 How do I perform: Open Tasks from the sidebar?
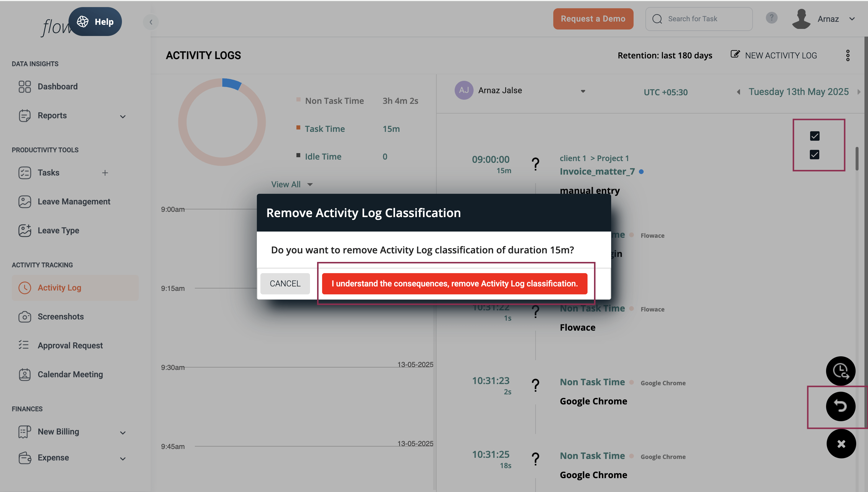[x=48, y=173]
